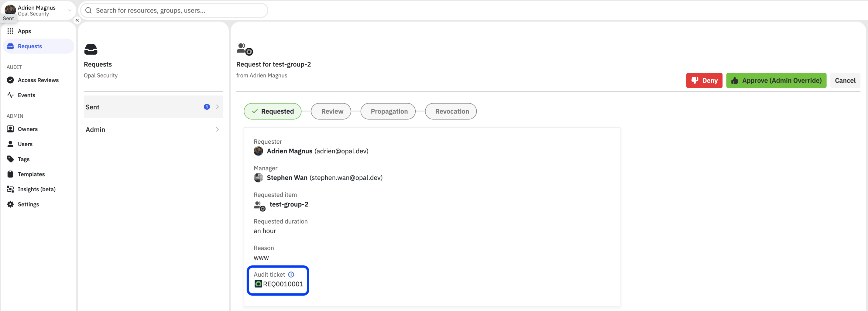Image resolution: width=868 pixels, height=311 pixels.
Task: Click the Sent unread count badge
Action: pos(207,107)
